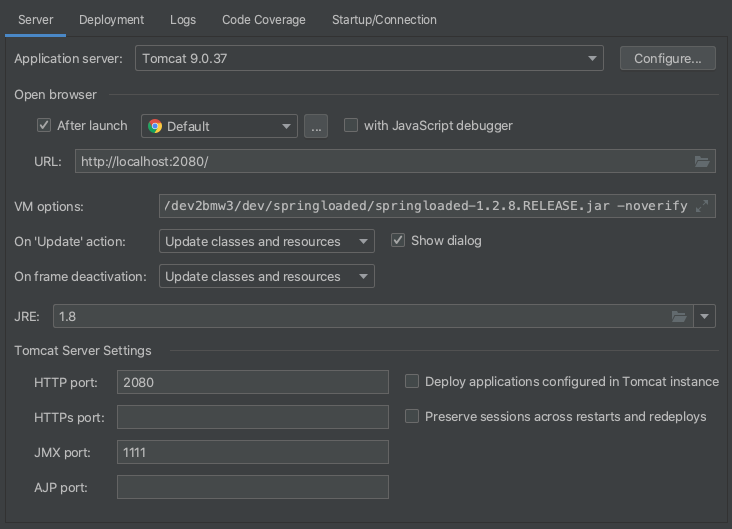Click the Configure... button
Viewport: 732px width, 529px height.
[668, 58]
